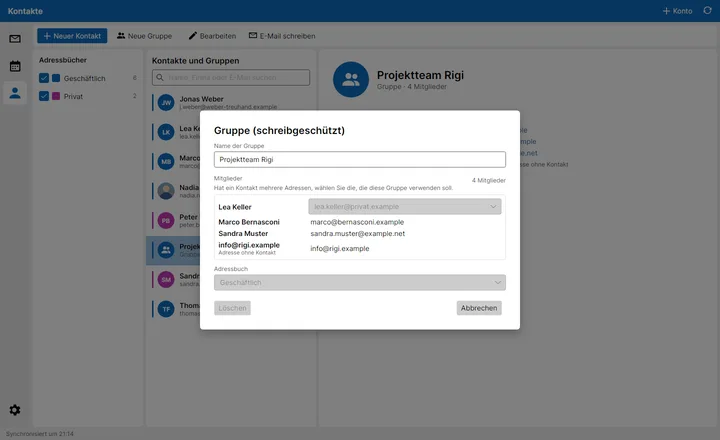Click Neue Gruppe in the toolbar
720x440 pixels.
(144, 36)
